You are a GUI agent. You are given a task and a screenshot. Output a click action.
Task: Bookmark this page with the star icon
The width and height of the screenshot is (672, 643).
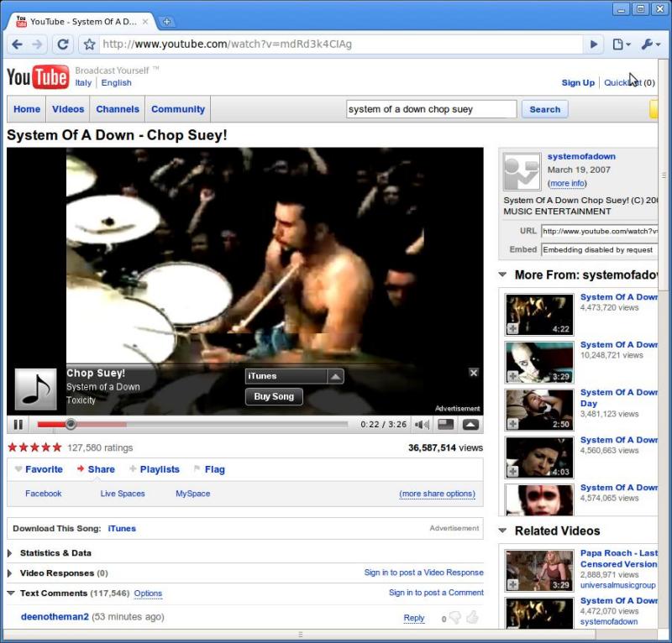89,44
